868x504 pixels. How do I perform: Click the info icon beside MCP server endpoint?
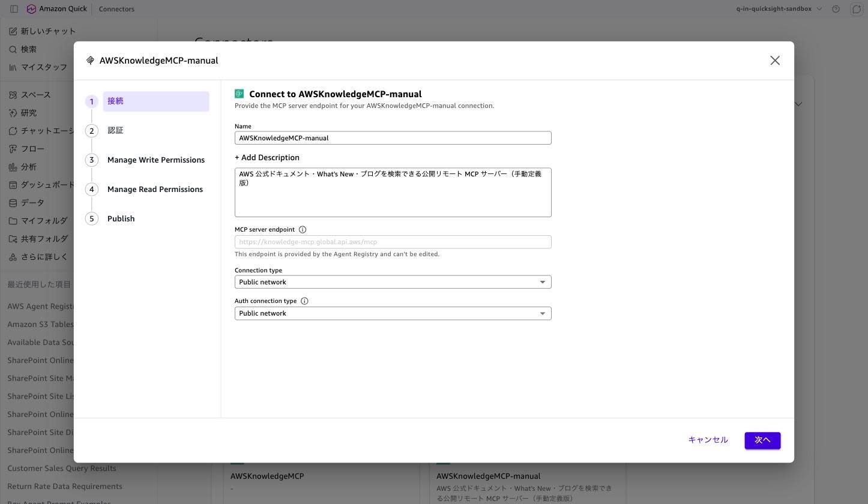tap(303, 230)
